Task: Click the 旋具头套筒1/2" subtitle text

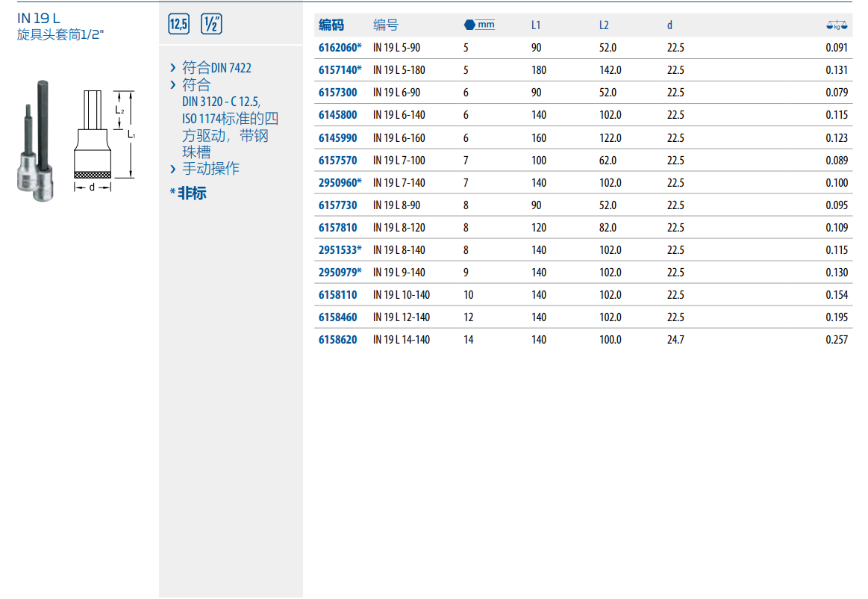Action: (60, 34)
